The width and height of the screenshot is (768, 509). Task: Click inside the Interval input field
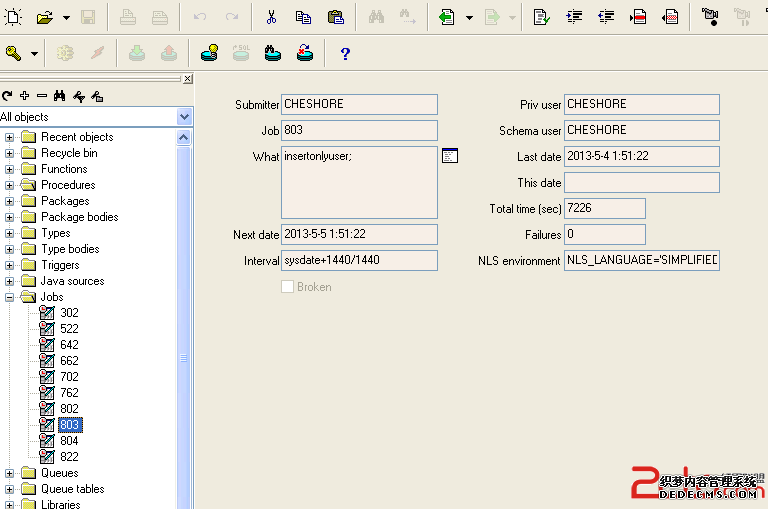pyautogui.click(x=359, y=261)
